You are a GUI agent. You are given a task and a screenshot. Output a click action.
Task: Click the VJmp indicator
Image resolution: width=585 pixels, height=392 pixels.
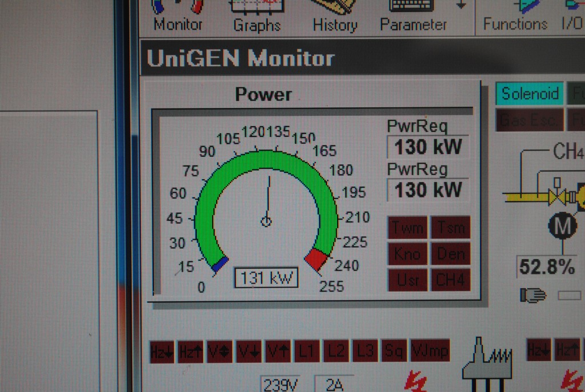pos(430,351)
